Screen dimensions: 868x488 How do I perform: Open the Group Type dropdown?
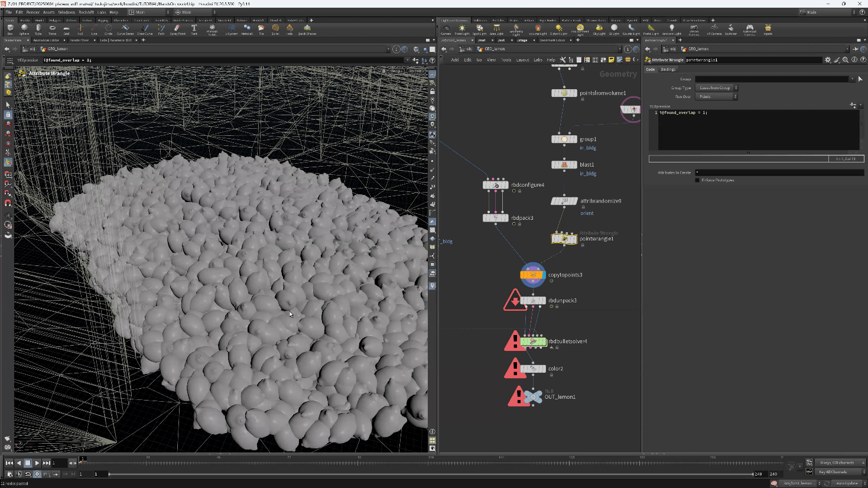[x=717, y=88]
